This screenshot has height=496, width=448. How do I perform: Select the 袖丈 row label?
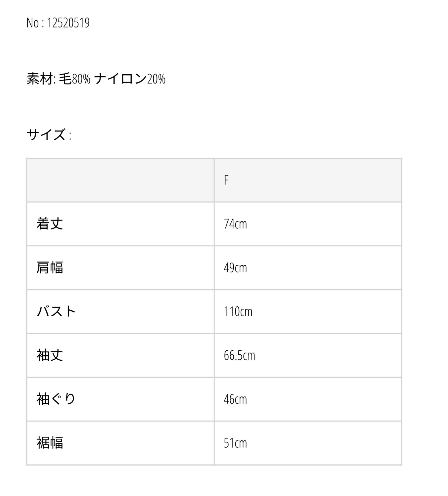click(x=50, y=355)
